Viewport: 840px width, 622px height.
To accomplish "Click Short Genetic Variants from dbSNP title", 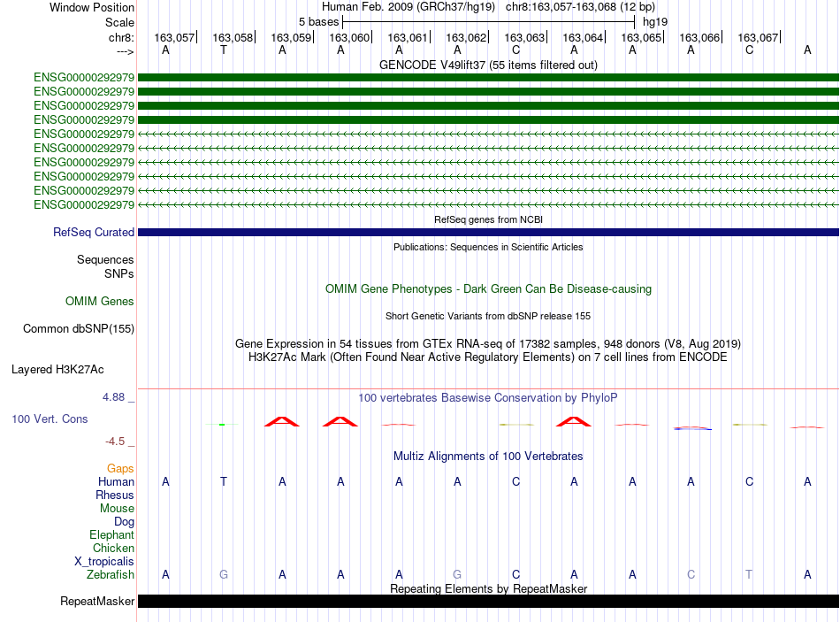I will pos(488,317).
